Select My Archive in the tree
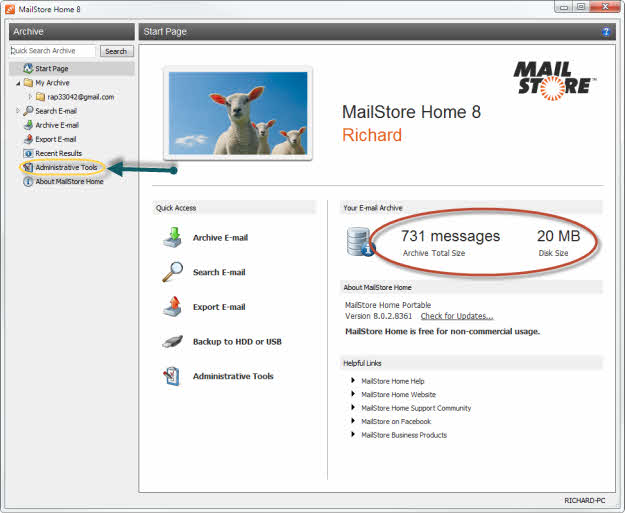Screen dimensions: 625x513 point(52,83)
